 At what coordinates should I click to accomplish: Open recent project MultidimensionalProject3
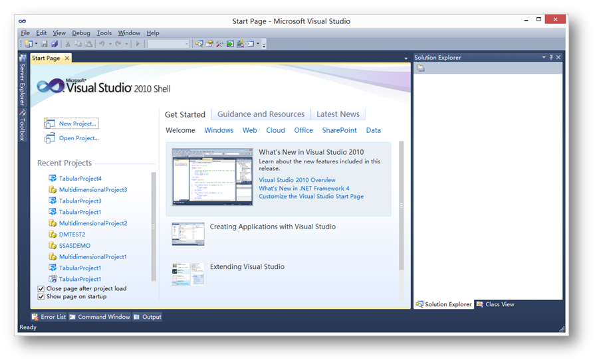(x=93, y=189)
